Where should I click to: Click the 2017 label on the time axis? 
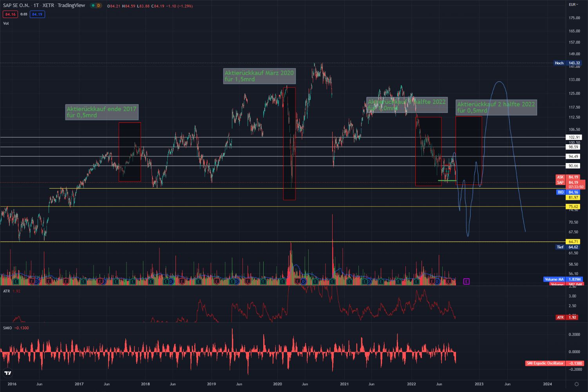(x=79, y=384)
